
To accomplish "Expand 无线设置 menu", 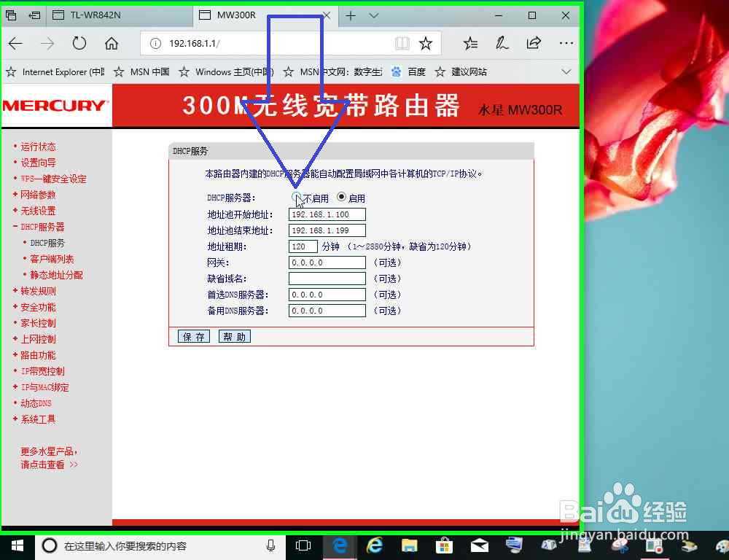I will pos(38,211).
